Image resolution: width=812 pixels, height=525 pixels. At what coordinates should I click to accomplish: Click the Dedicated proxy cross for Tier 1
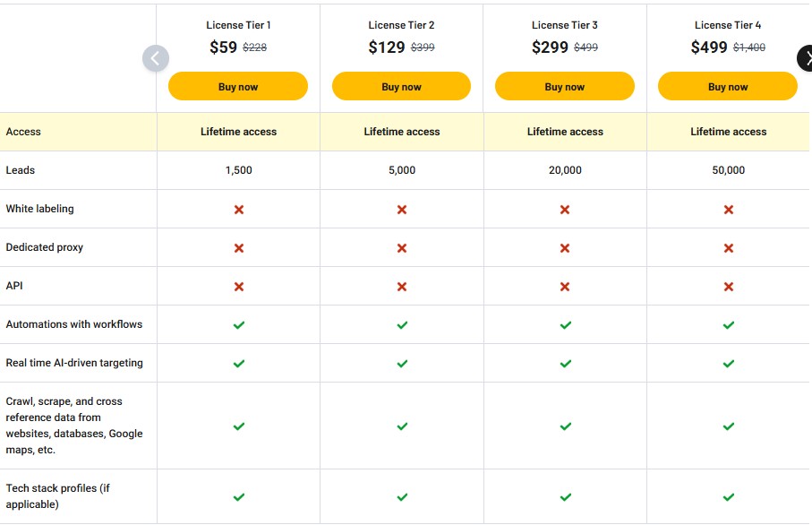coord(239,248)
